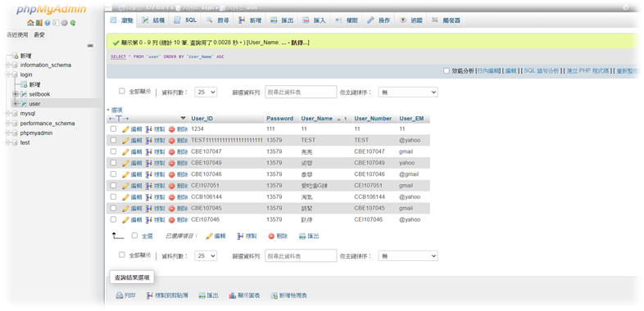
Task: Click the new table icon under login
Action: 24,84
